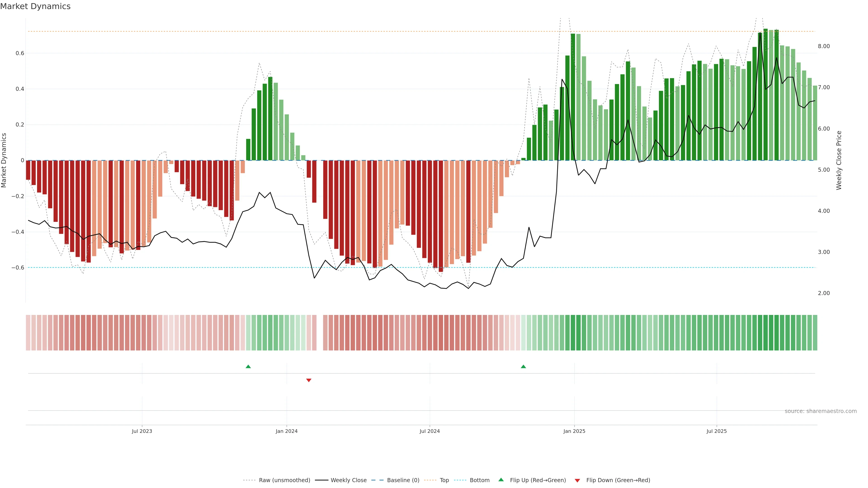Toggle the Flip Up (Red→Green) legend label

pyautogui.click(x=538, y=480)
